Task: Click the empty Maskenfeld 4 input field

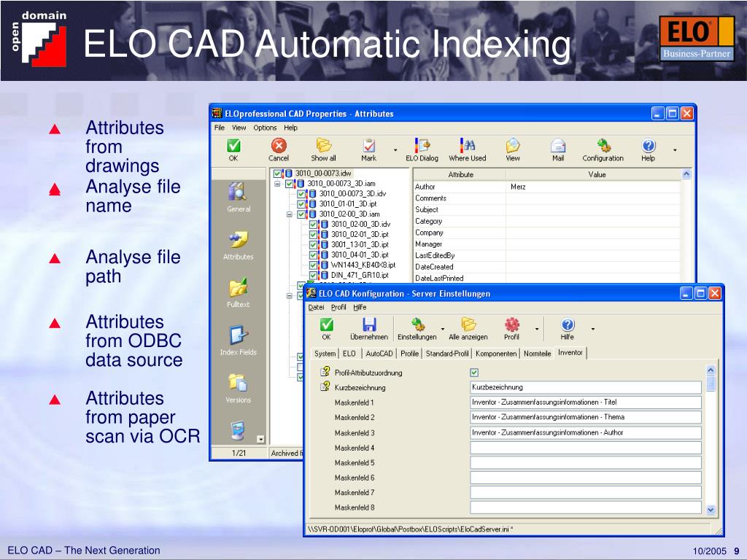Action: [x=586, y=448]
